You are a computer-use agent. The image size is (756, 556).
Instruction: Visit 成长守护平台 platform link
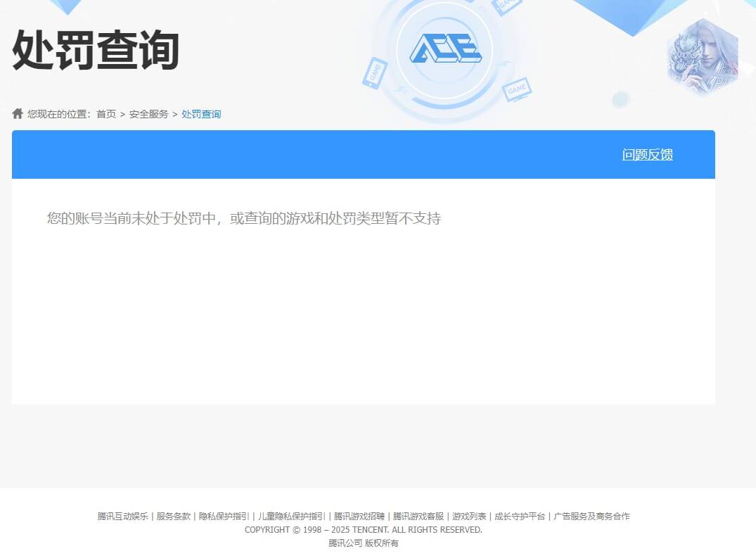point(520,516)
